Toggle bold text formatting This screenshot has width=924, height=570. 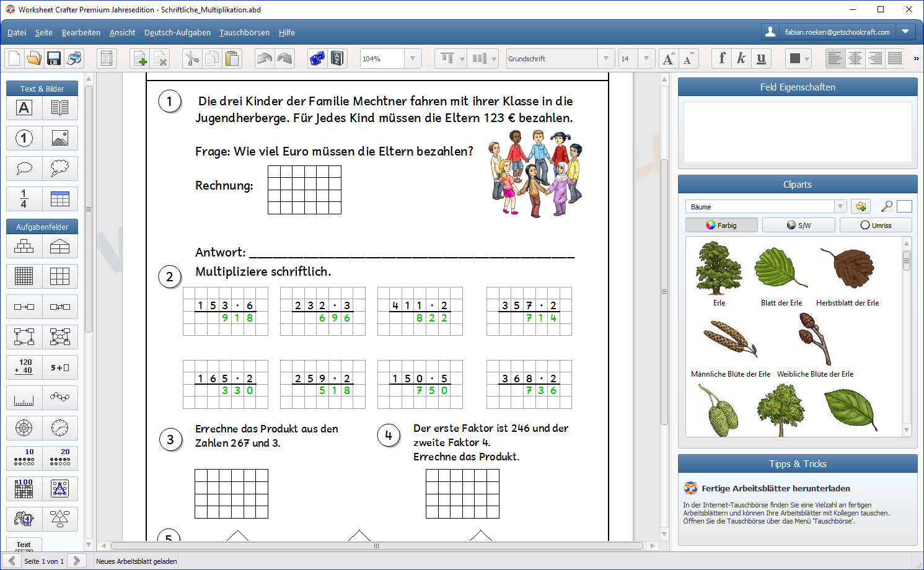[x=722, y=59]
